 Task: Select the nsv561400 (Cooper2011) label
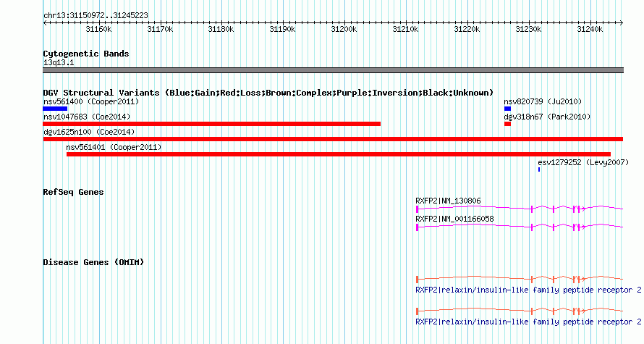(x=91, y=101)
